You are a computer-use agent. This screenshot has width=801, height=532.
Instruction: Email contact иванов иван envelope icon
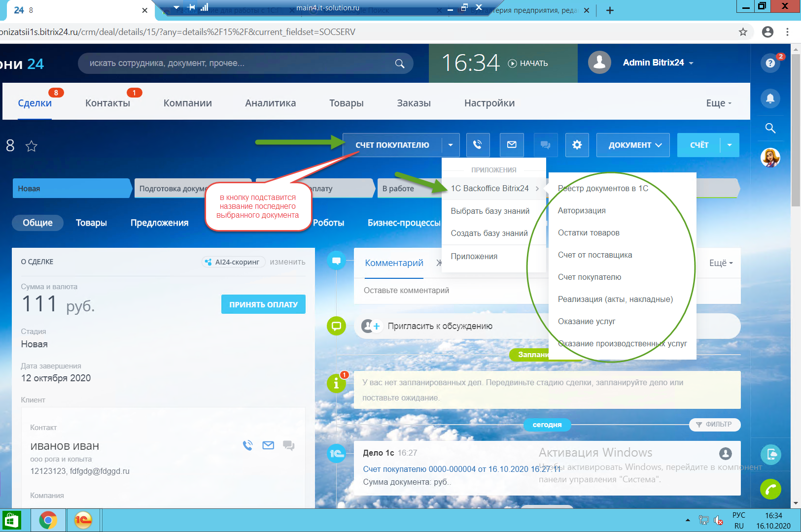268,445
